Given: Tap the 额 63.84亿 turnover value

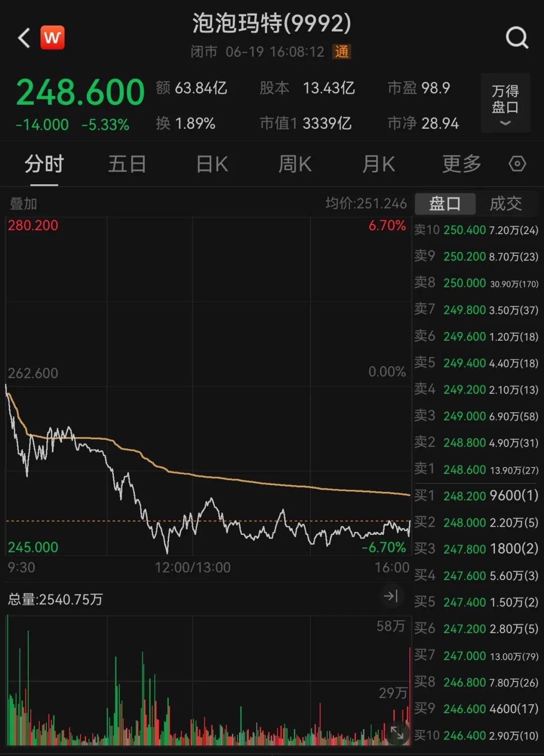Looking at the screenshot, I should coord(191,88).
